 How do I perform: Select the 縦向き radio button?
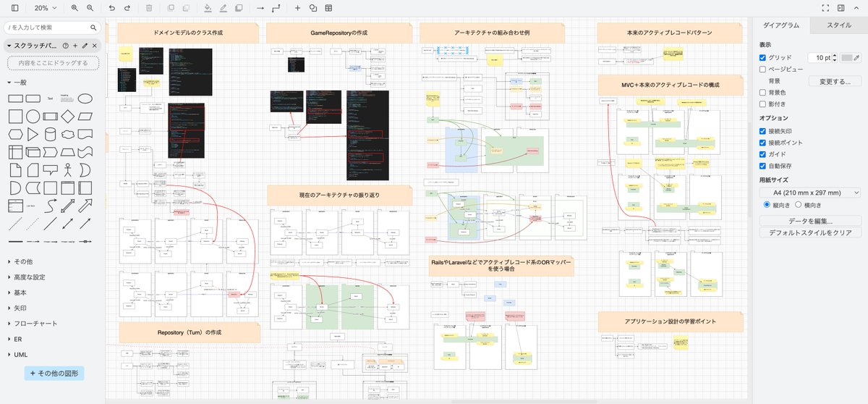click(767, 205)
